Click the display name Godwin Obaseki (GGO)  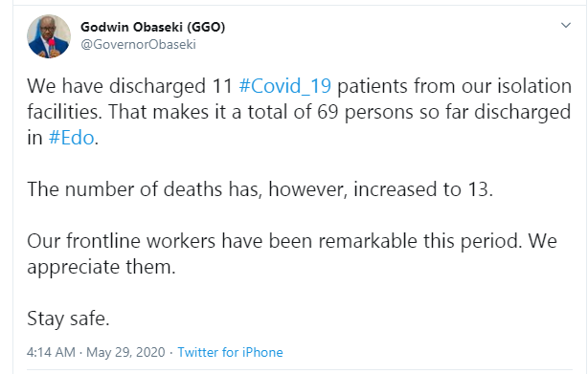153,27
